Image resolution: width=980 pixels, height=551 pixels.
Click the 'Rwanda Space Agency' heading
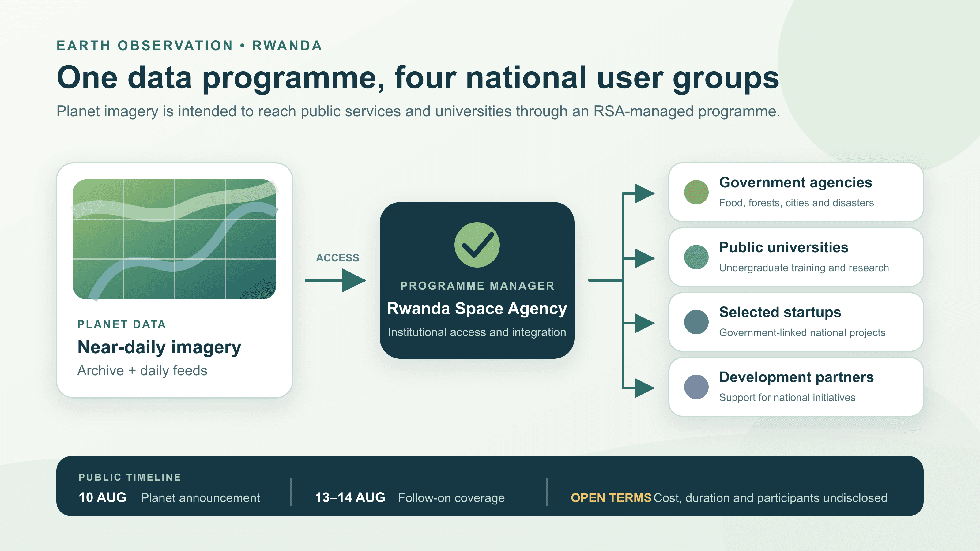(x=477, y=308)
